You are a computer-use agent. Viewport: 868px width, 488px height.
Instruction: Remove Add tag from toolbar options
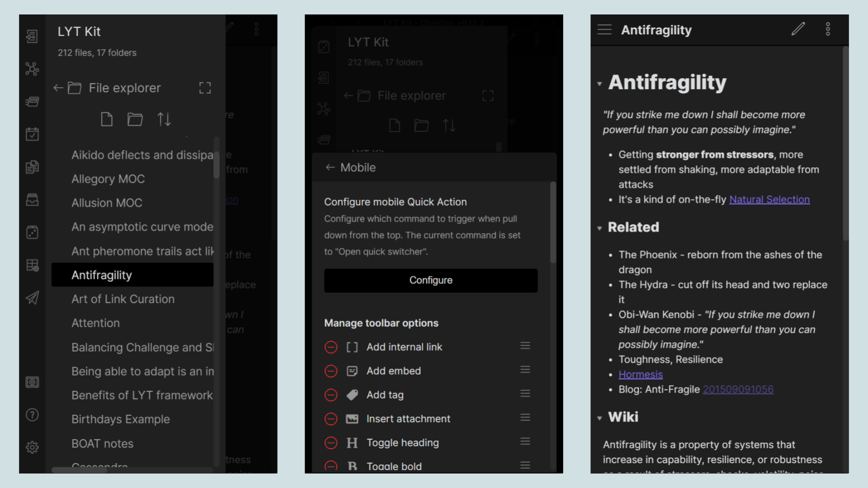[x=331, y=395]
